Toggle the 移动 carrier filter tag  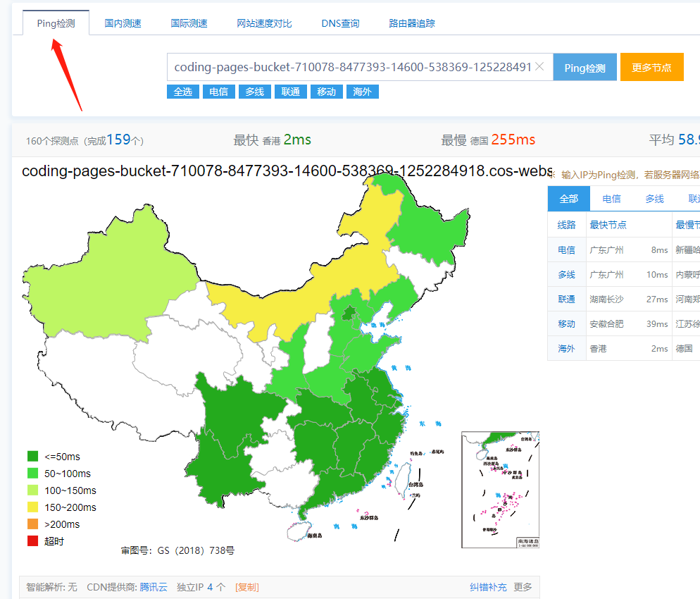pyautogui.click(x=326, y=92)
